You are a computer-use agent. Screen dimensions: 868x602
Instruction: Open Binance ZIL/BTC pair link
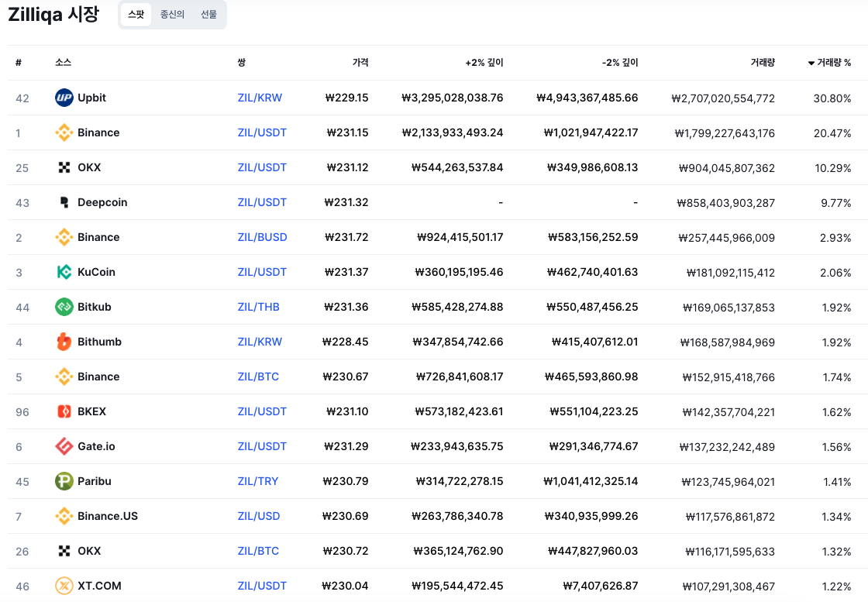point(258,377)
